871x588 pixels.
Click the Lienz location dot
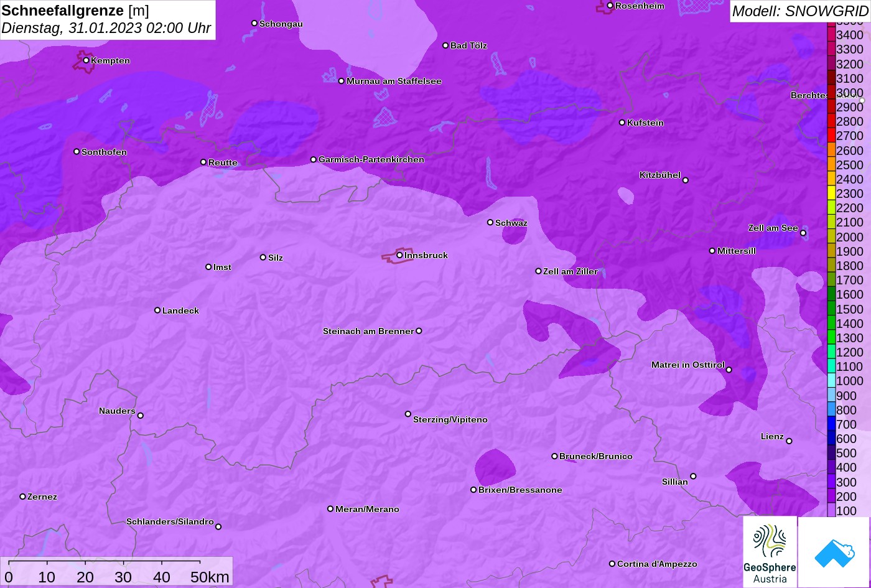tap(789, 441)
